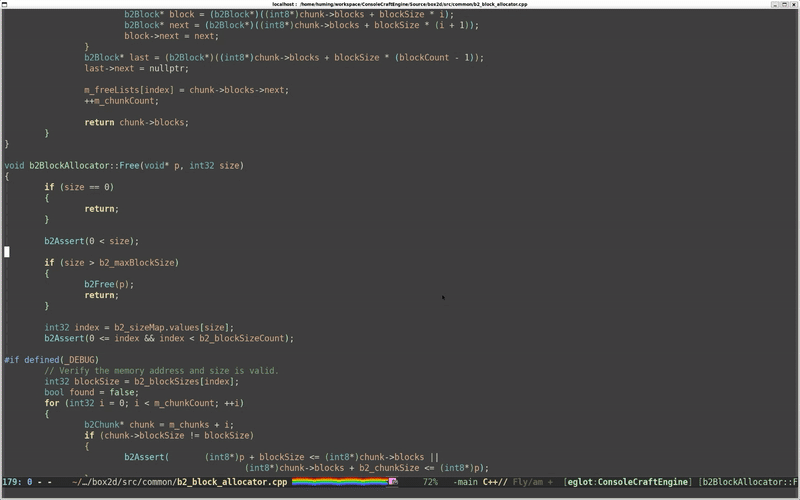Image resolution: width=800 pixels, height=500 pixels.
Task: Click 'if (chunk->blockSize != blockSize)' line
Action: [169, 435]
